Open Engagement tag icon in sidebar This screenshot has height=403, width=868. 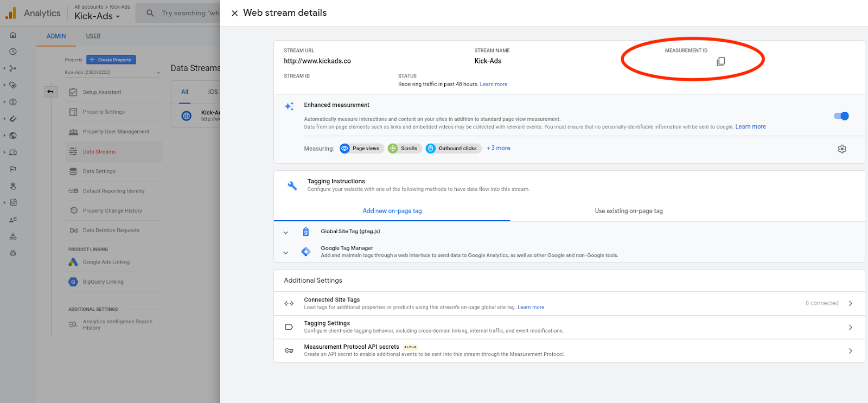tap(13, 85)
